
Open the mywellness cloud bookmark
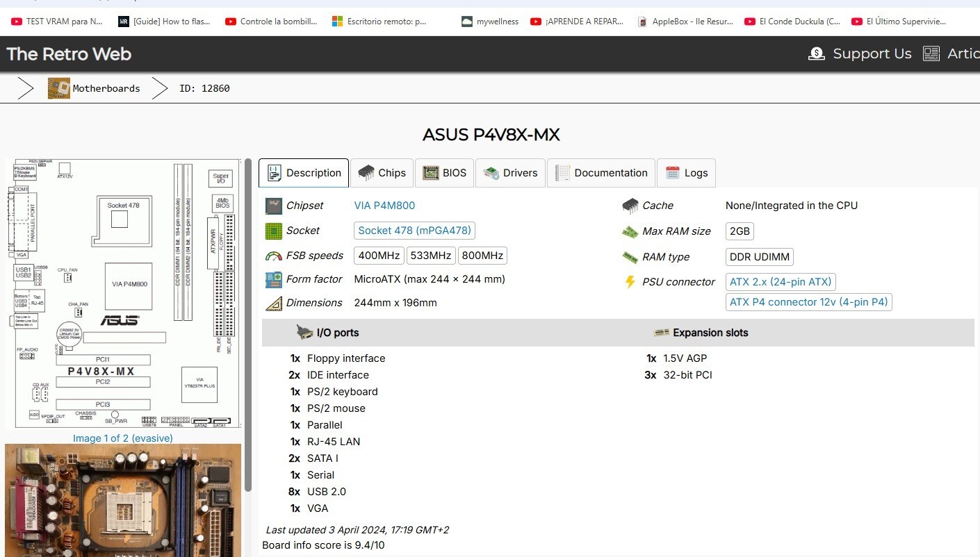490,22
